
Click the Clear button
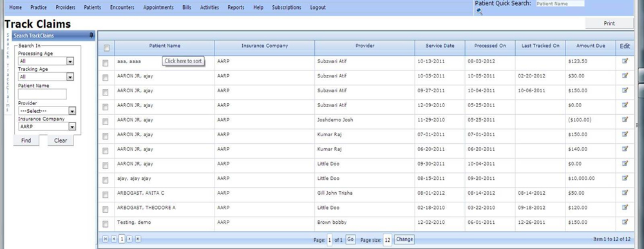61,141
